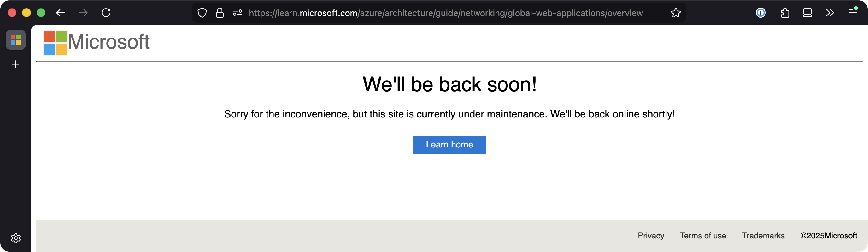
Task: Open the Terms of use link
Action: [703, 236]
